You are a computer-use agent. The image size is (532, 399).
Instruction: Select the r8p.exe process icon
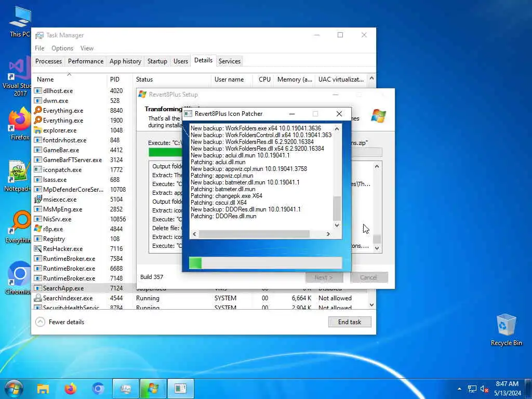tap(38, 229)
